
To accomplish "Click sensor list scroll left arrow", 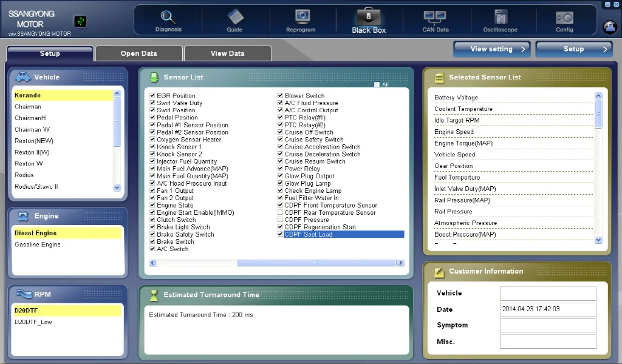I will tap(152, 263).
